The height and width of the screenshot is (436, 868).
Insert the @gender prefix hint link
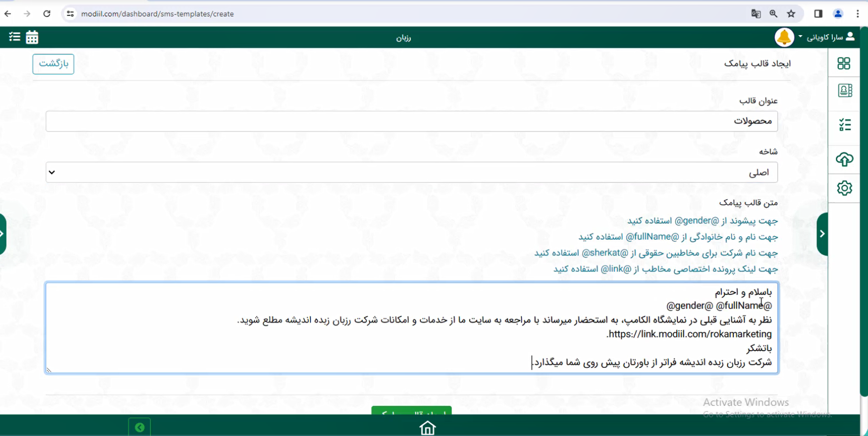pyautogui.click(x=702, y=221)
